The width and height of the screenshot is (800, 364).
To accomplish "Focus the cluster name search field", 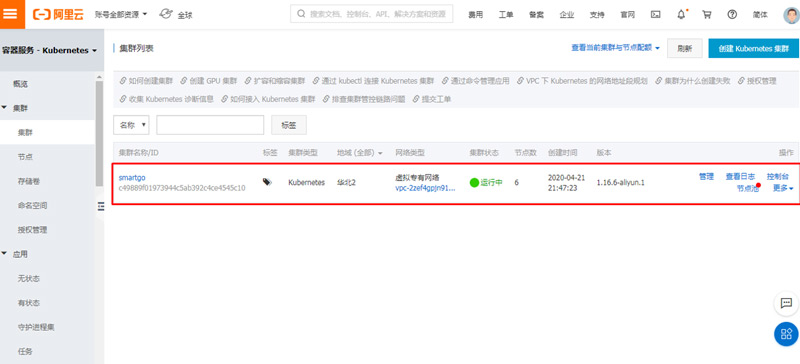I will pyautogui.click(x=210, y=125).
